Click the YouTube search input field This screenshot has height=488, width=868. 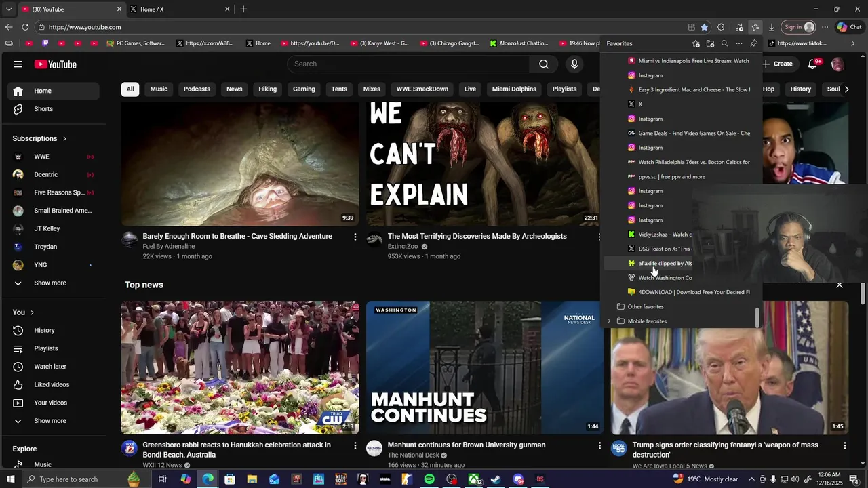coord(408,64)
